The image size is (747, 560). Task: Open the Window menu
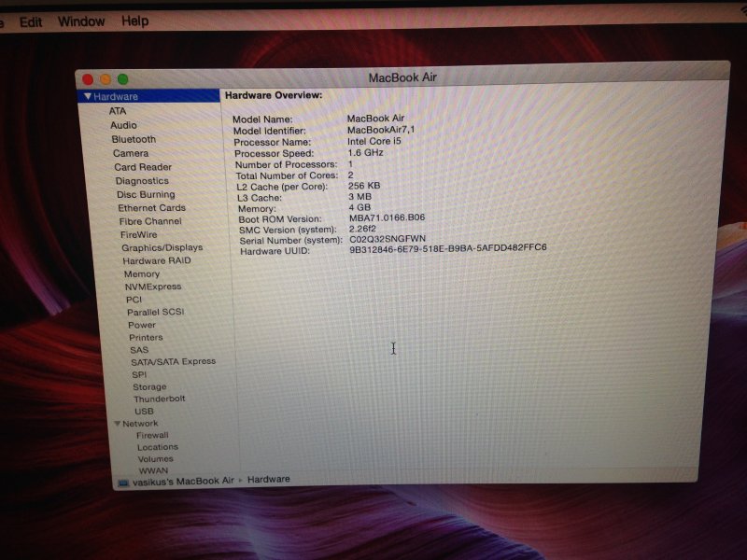[x=81, y=21]
